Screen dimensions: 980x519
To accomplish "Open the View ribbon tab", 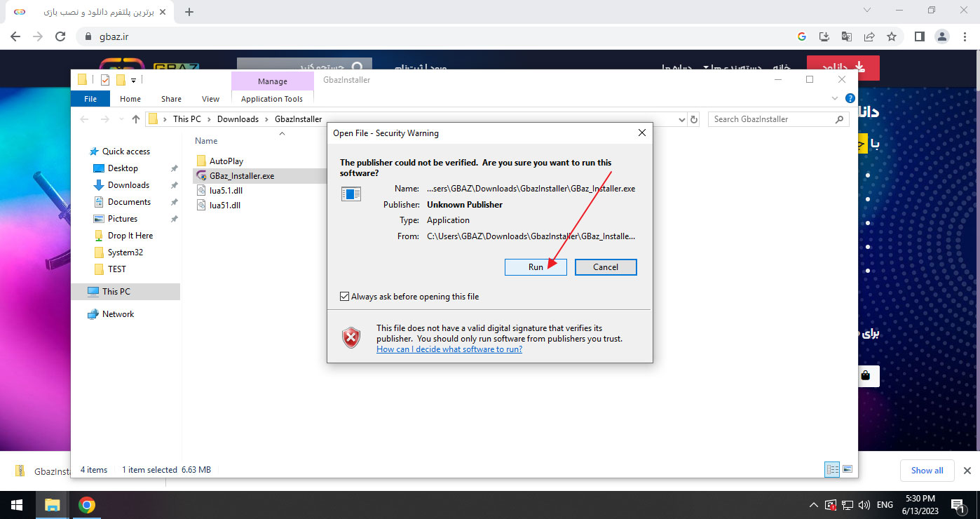I will coord(210,99).
